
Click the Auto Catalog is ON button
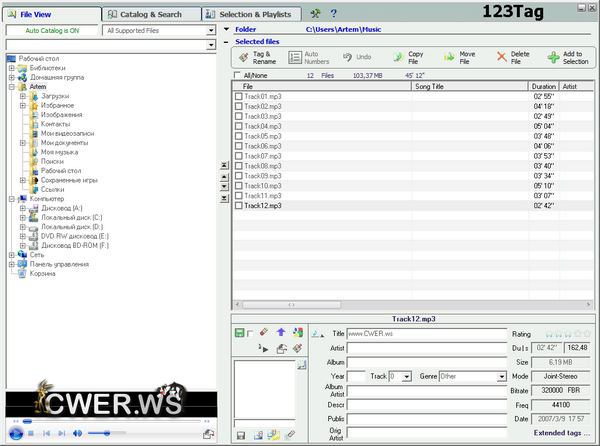pyautogui.click(x=52, y=31)
